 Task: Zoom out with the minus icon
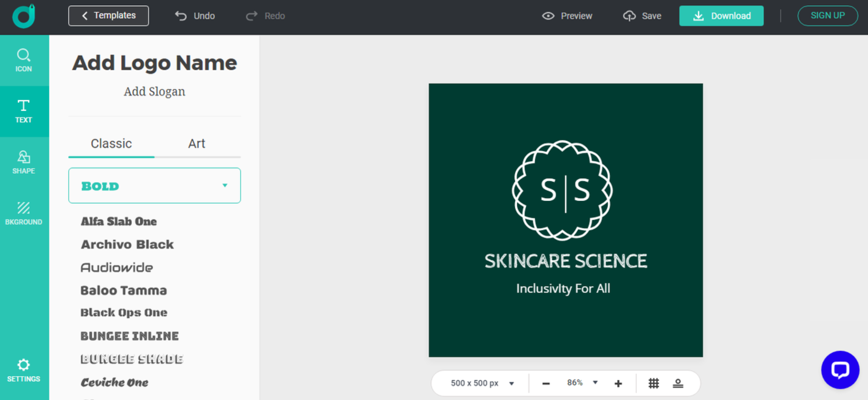pyautogui.click(x=545, y=383)
